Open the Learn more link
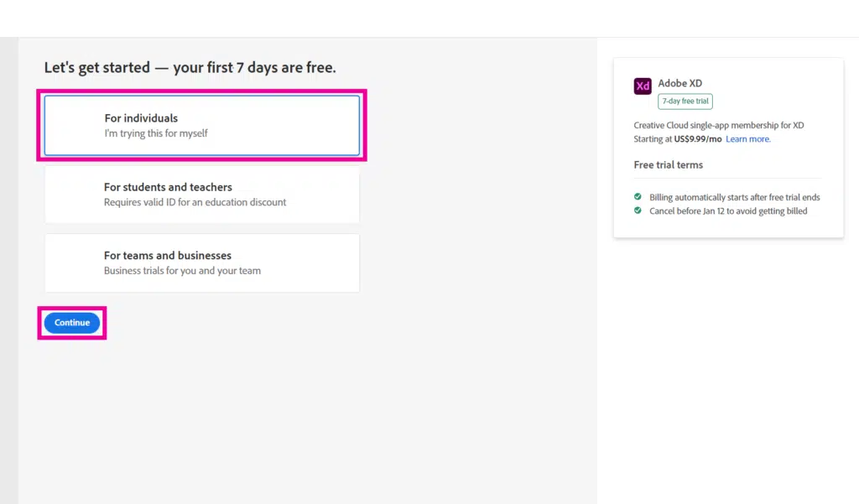The image size is (859, 504). [x=747, y=138]
